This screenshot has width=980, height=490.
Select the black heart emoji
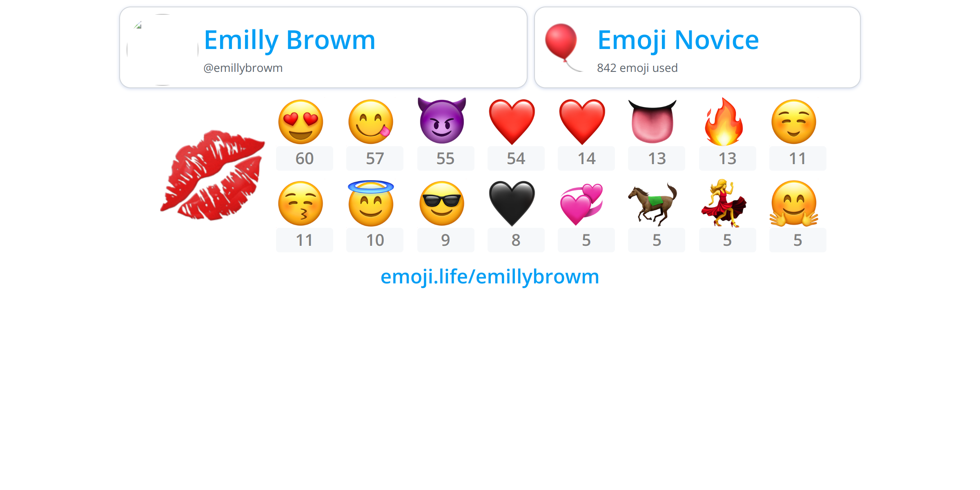pos(512,203)
